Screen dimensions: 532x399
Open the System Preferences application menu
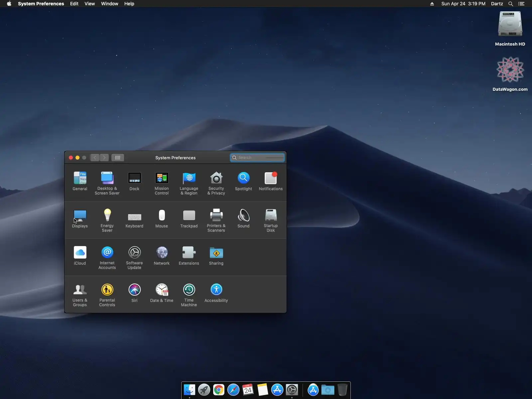click(x=41, y=4)
